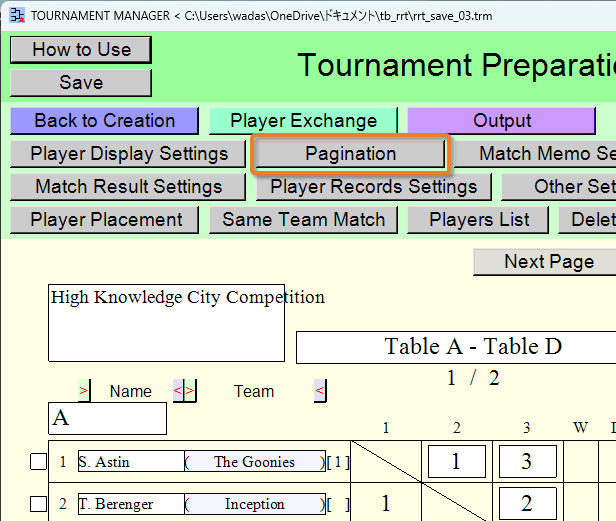
Task: Edit the S. Astin name field
Action: (x=131, y=461)
